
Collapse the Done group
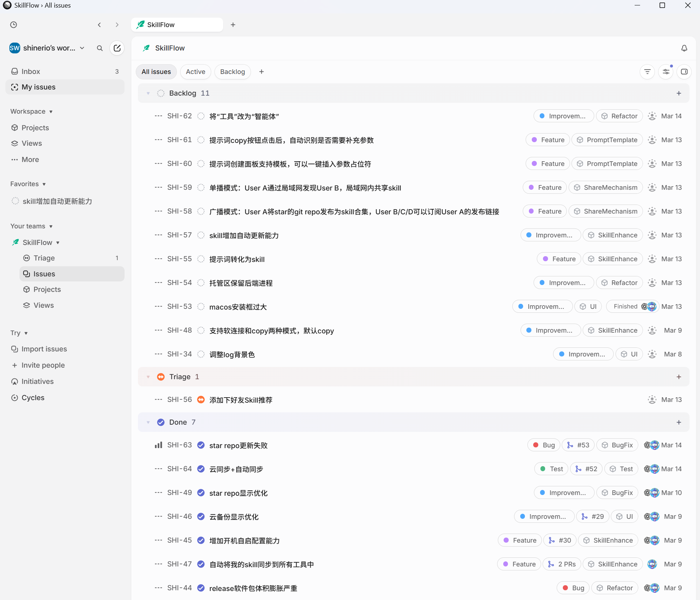pos(148,422)
